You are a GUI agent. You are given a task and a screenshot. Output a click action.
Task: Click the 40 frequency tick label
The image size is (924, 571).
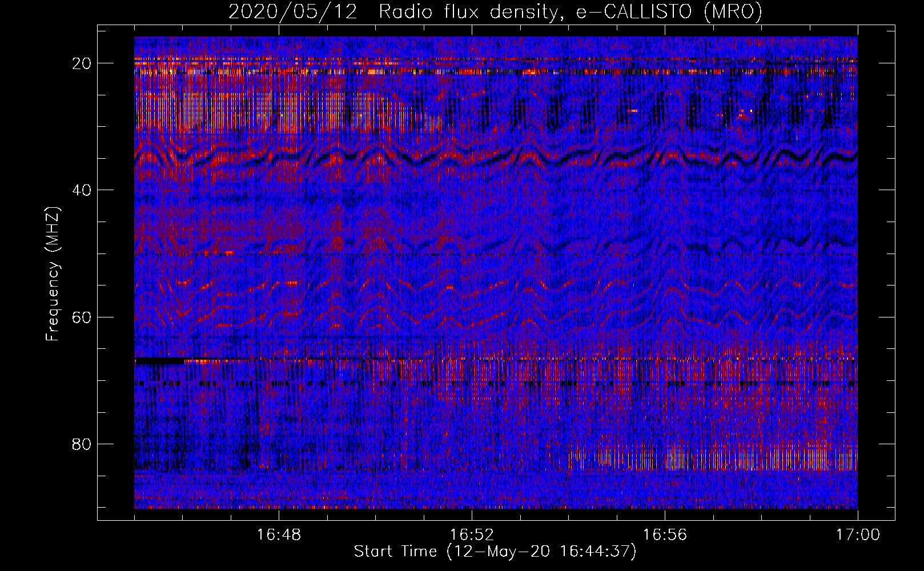click(82, 190)
